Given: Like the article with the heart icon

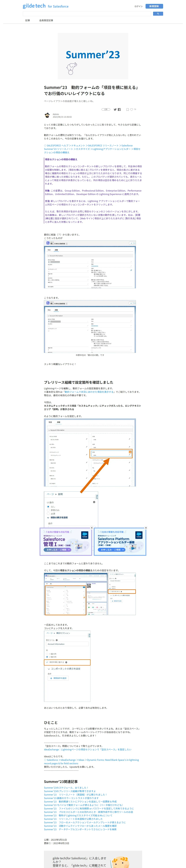Looking at the screenshot, I should tap(132, 110).
